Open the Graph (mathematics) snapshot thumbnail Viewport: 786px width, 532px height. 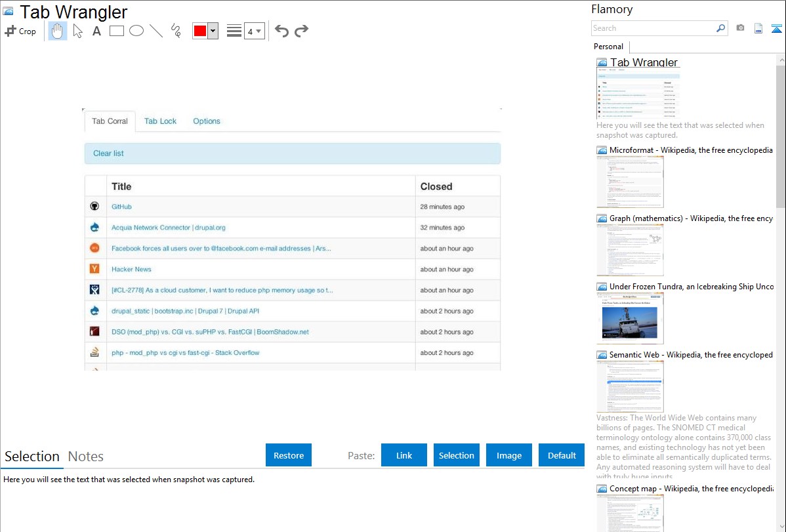coord(630,250)
